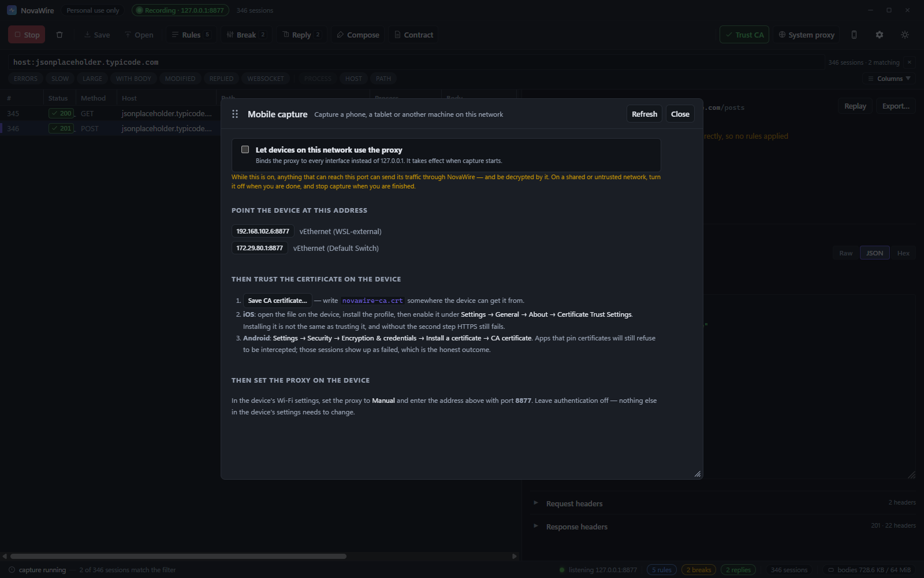Screen dimensions: 924x578
Task: Close the Mobile capture dialog
Action: 680,114
